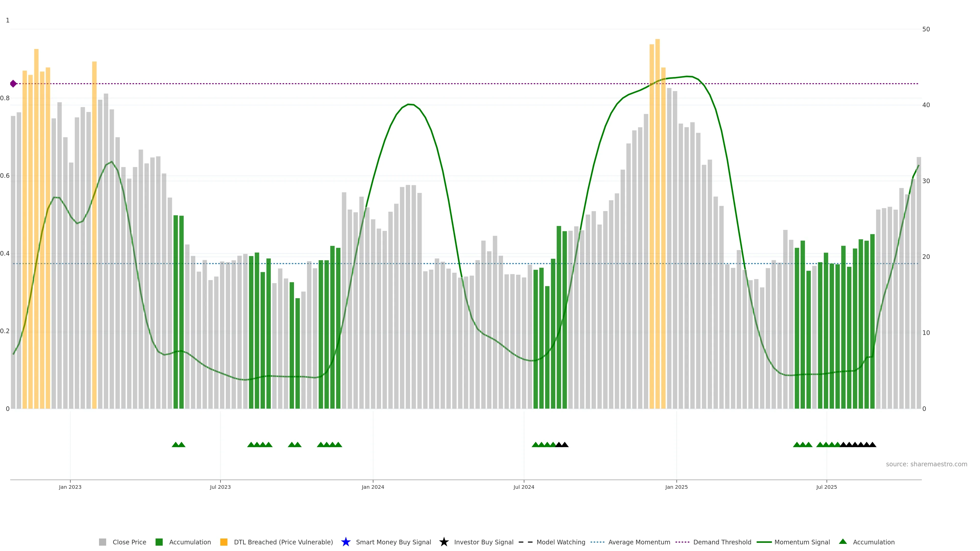
Task: Toggle the DTL Breached (Price Vulnerable) series label
Action: coord(283,542)
